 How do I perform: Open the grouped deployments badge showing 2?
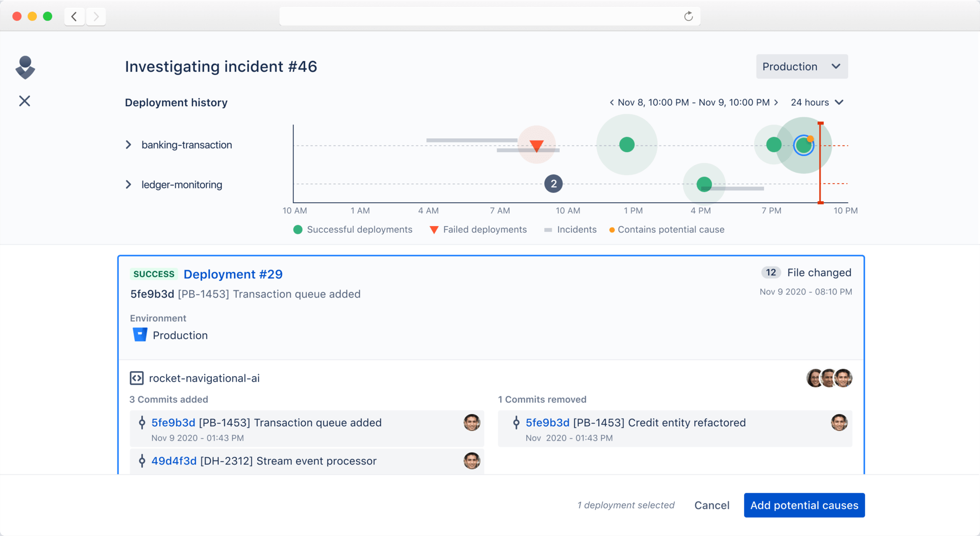(553, 184)
